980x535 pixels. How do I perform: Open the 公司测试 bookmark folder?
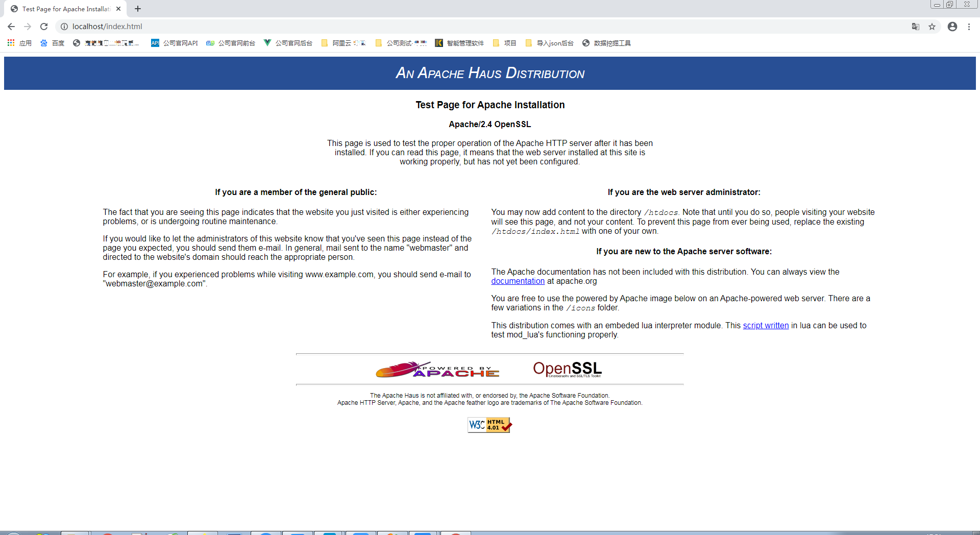401,43
